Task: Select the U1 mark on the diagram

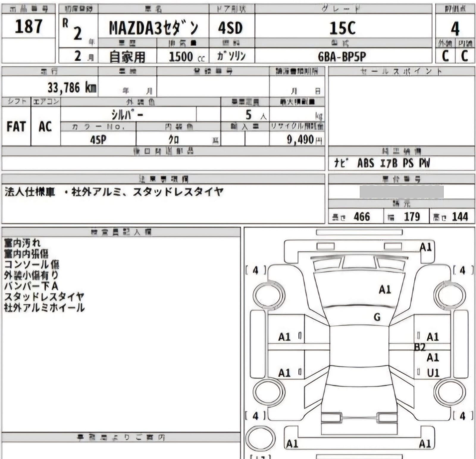Action: tap(433, 373)
